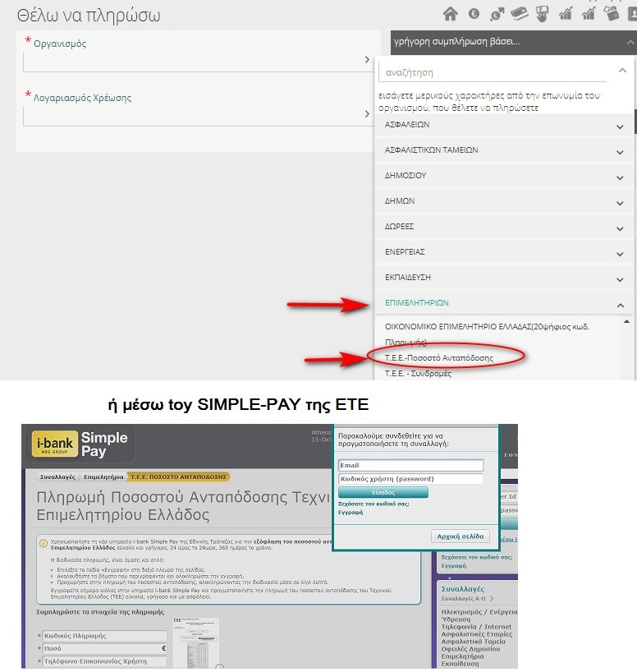The width and height of the screenshot is (637, 672).
Task: Expand the ΔΗΜΟΣΙΟΥ category
Action: [x=504, y=177]
